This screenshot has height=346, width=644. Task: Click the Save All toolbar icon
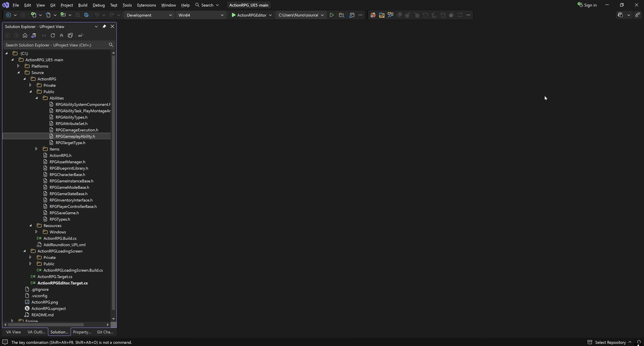pos(86,15)
